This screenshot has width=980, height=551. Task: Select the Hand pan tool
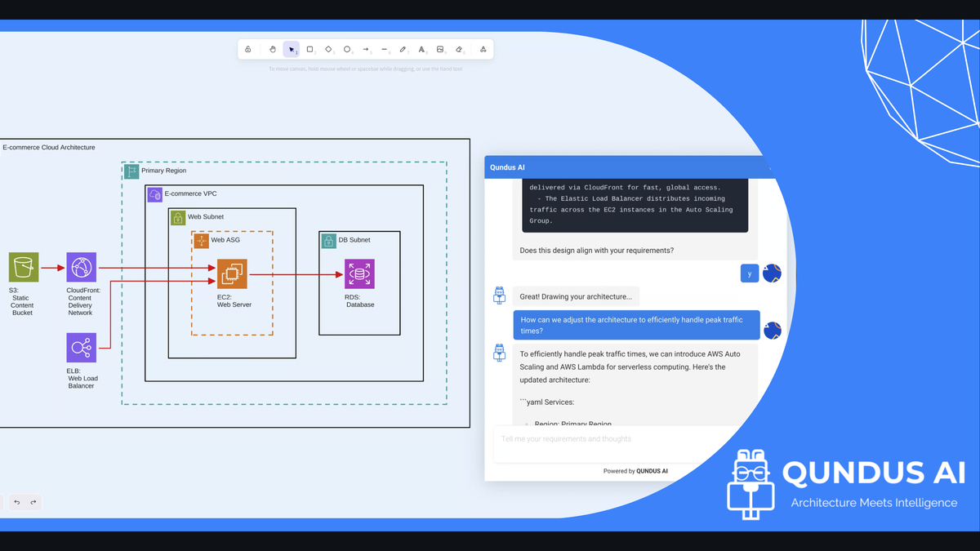273,50
